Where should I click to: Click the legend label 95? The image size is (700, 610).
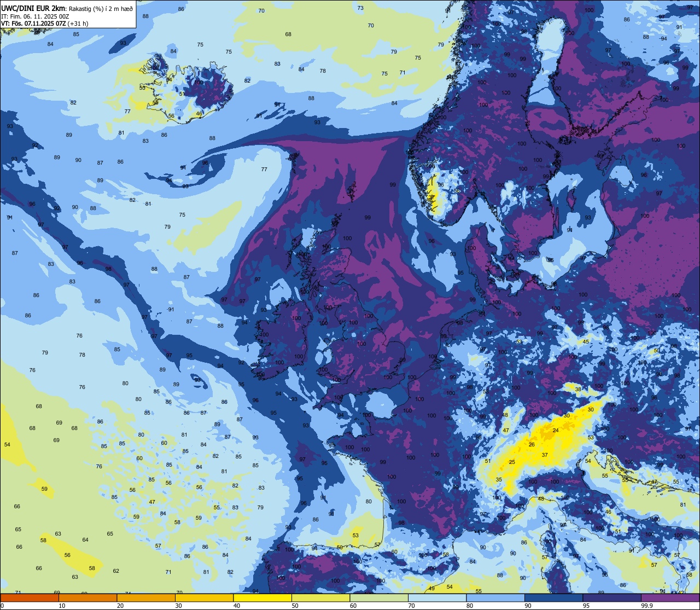[x=587, y=606]
